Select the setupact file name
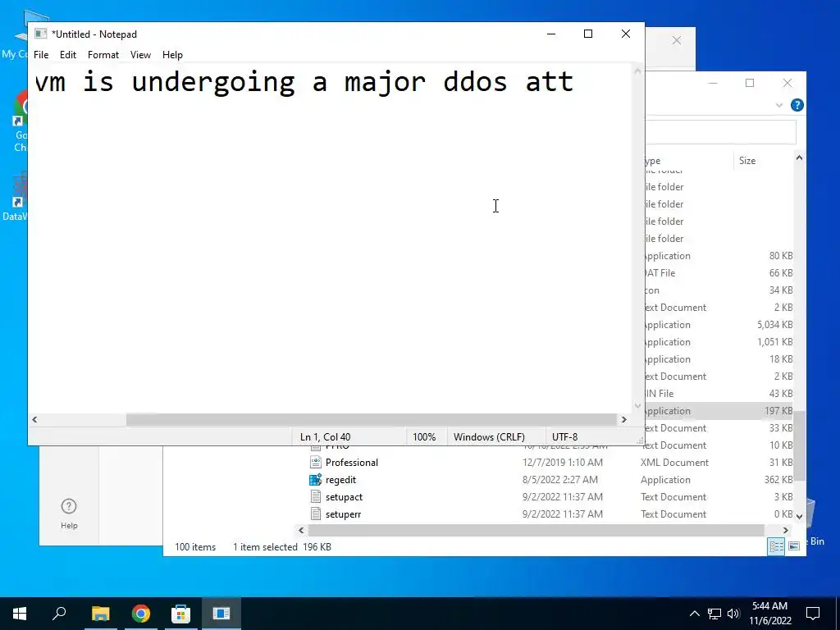The width and height of the screenshot is (840, 630). point(344,496)
